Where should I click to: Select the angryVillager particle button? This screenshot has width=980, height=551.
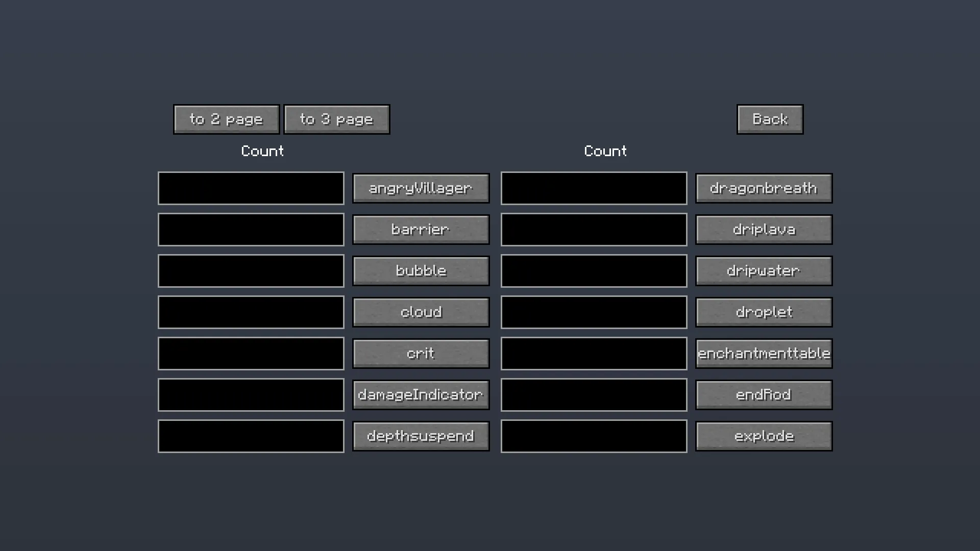coord(421,188)
